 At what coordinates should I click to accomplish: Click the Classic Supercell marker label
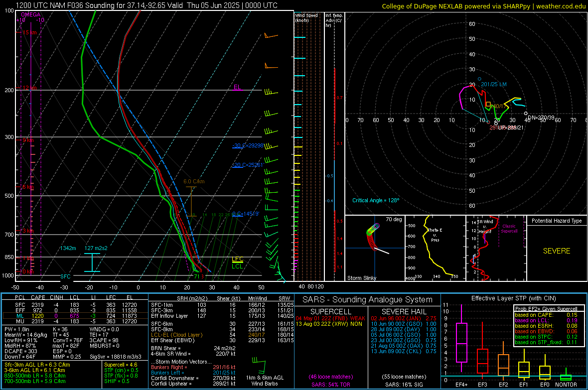pyautogui.click(x=509, y=229)
